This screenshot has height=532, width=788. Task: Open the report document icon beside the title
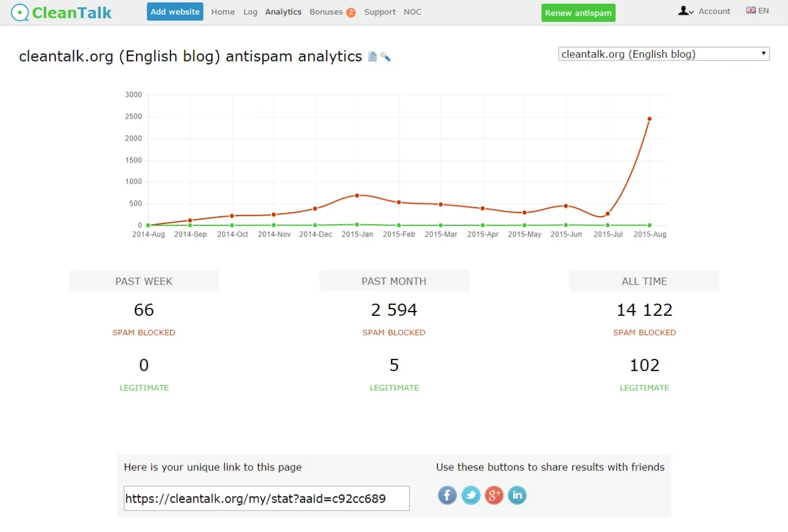coord(372,56)
